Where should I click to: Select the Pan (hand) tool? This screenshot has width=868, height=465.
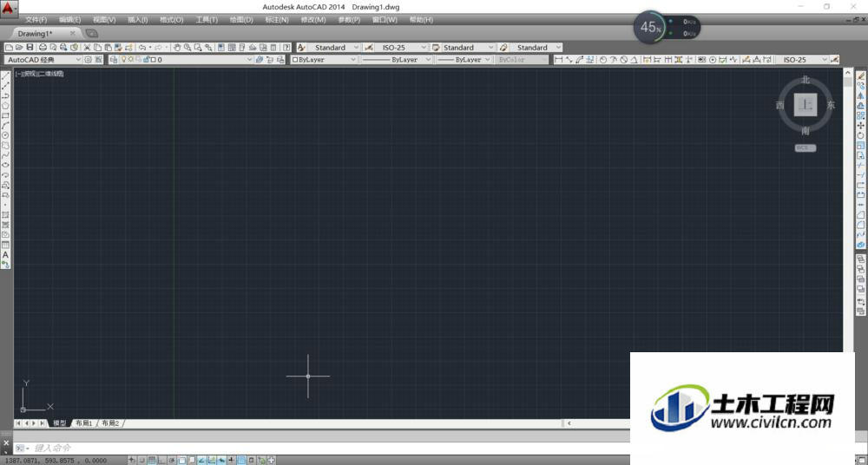pyautogui.click(x=177, y=48)
